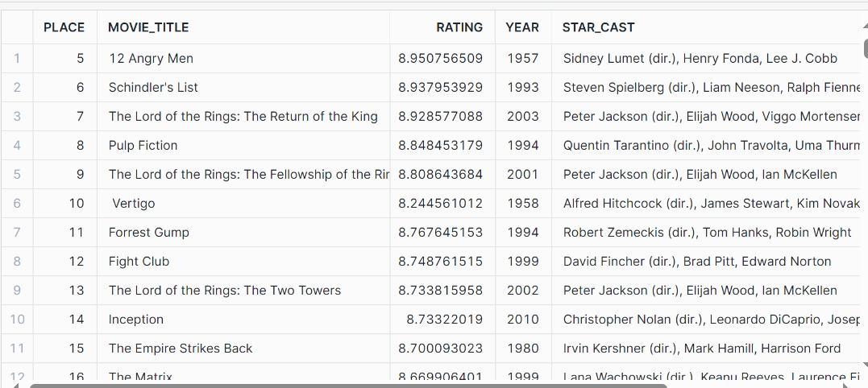The image size is (868, 388).
Task: Select the Fight Club year 1999 cell
Action: click(522, 262)
